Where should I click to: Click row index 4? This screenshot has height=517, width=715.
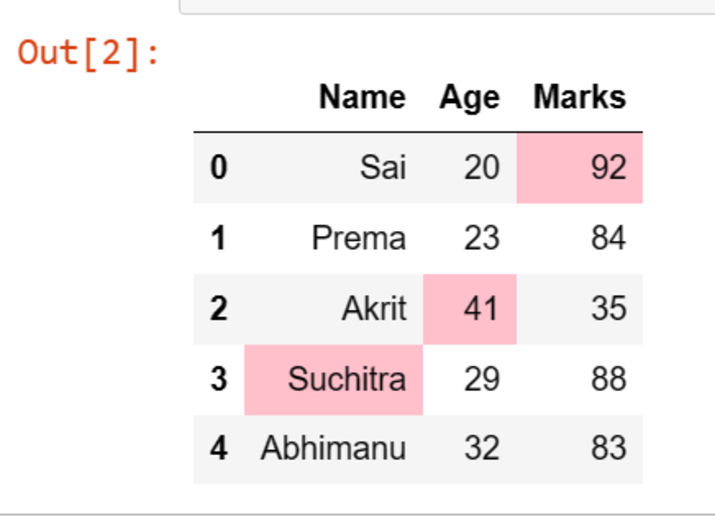[x=219, y=448]
